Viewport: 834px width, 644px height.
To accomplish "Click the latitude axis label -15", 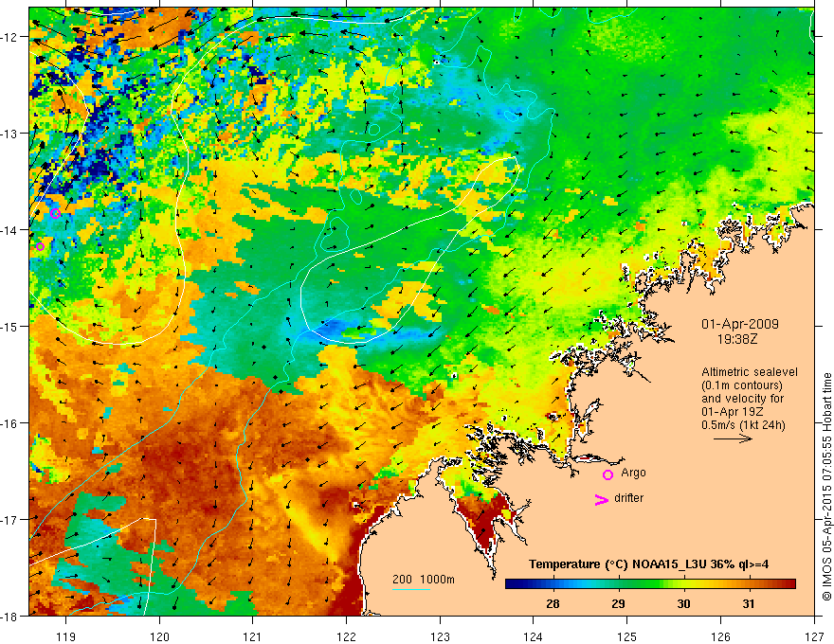I will (x=10, y=326).
